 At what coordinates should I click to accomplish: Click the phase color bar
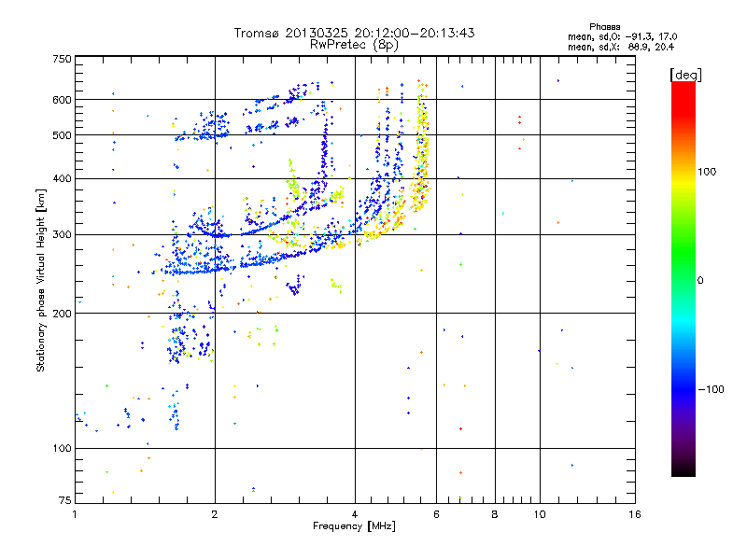[684, 278]
